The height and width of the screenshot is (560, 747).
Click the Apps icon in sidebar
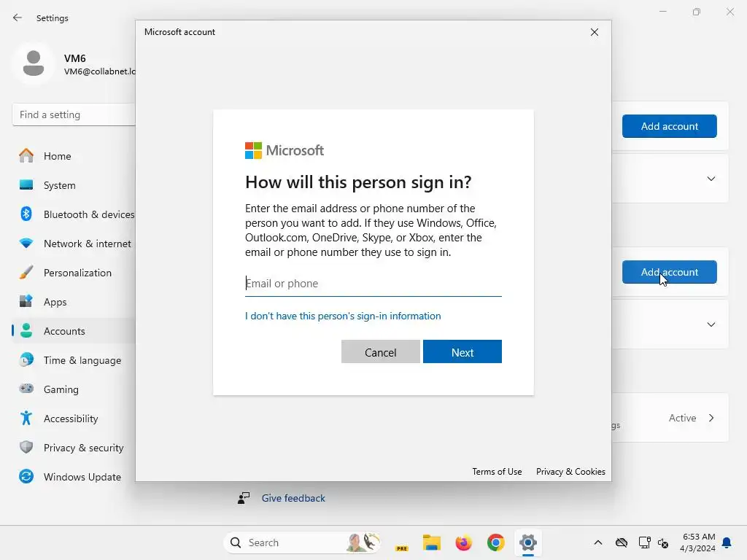pyautogui.click(x=26, y=301)
